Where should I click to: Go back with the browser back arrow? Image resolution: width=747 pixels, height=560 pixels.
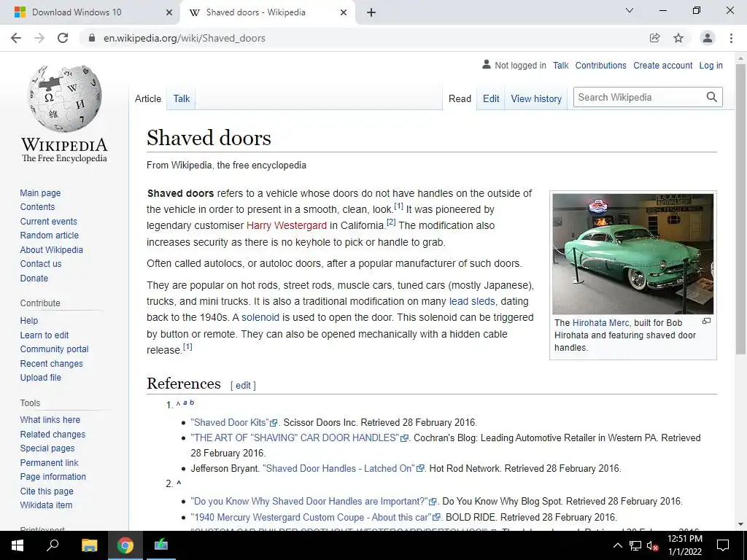tap(16, 38)
